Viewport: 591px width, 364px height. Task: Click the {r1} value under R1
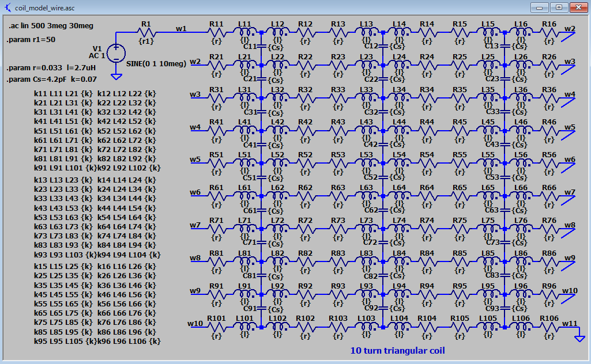tap(146, 41)
